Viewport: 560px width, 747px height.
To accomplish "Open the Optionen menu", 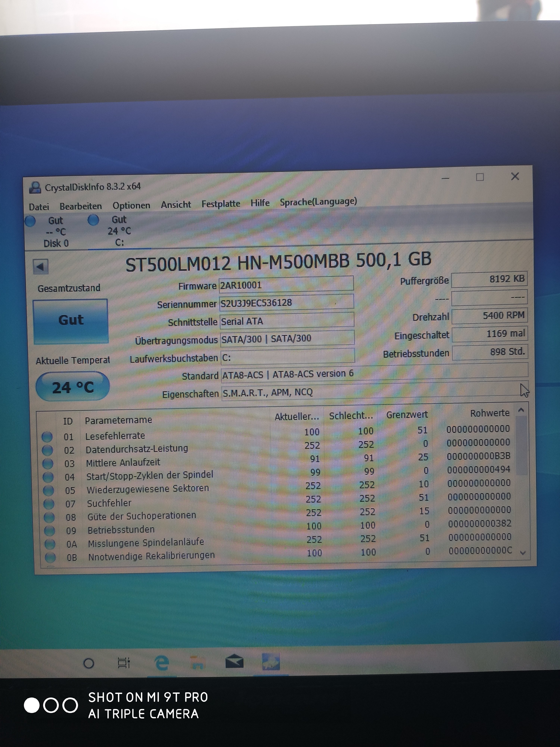I will [x=131, y=205].
